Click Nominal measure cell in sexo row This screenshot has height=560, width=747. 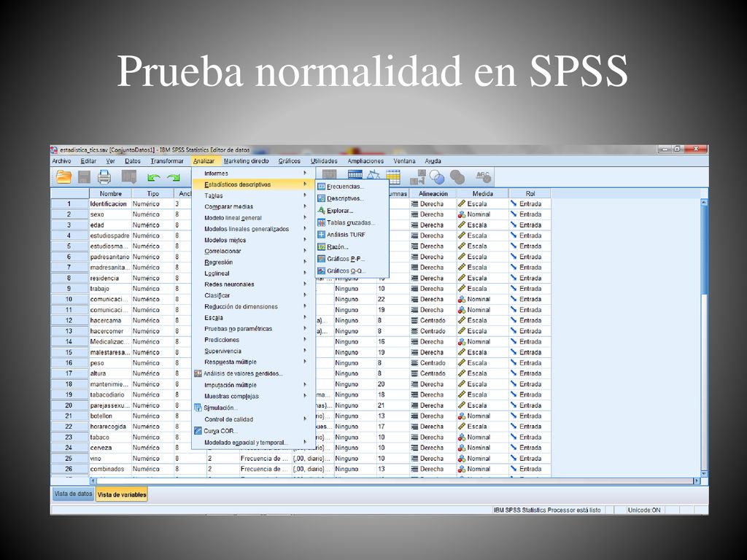pos(483,214)
